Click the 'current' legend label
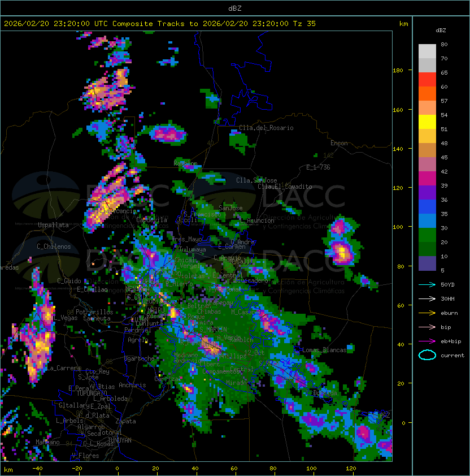 click(452, 356)
